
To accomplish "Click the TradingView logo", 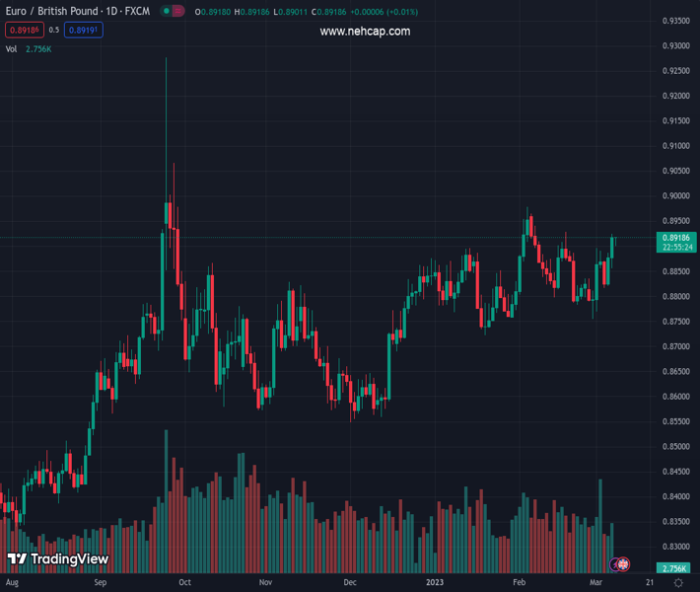I will [x=57, y=559].
